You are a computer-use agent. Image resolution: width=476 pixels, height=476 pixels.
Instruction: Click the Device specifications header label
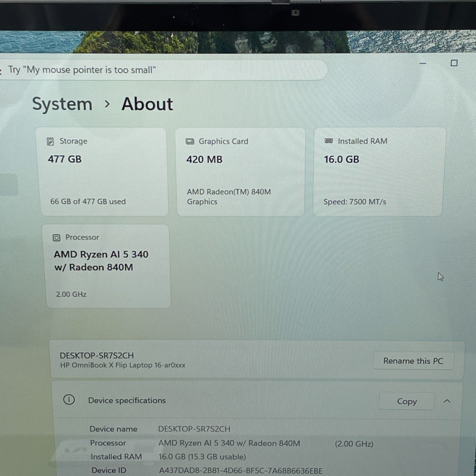(127, 400)
